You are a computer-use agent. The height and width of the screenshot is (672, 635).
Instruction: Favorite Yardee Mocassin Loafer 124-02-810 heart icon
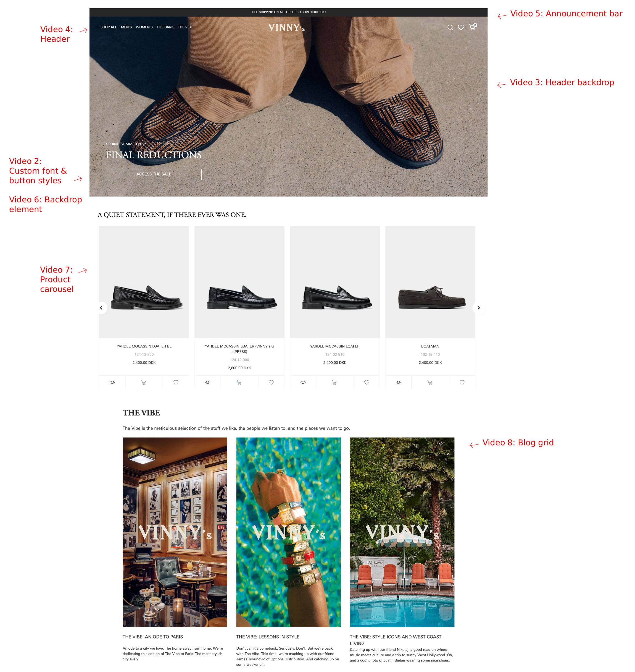(367, 382)
